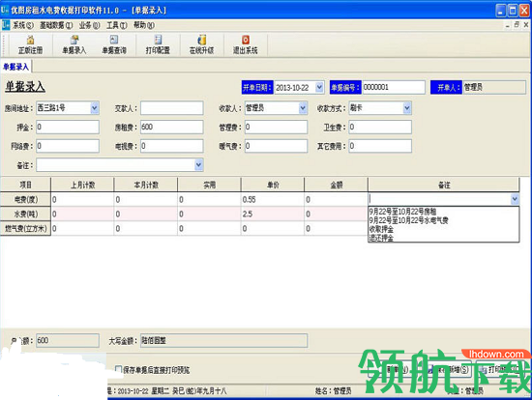Screen dimensions: 532x400
Task: Click the 电视费 input field
Action: (x=171, y=146)
